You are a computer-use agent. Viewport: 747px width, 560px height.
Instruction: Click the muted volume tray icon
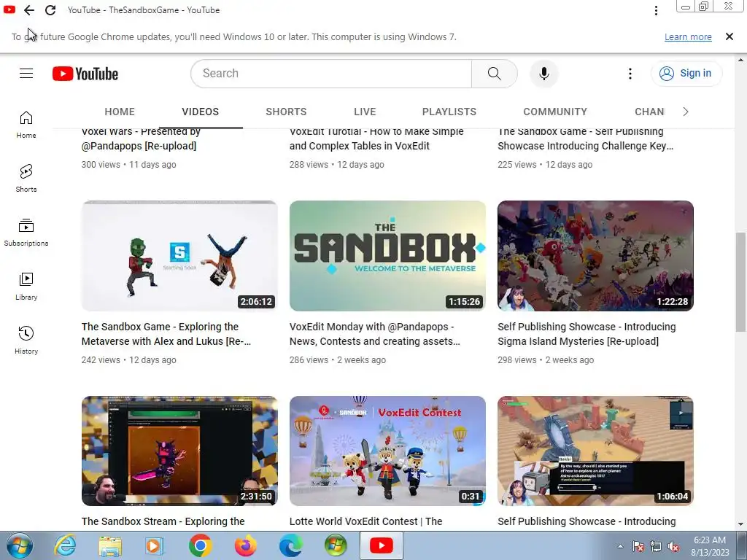point(673,546)
